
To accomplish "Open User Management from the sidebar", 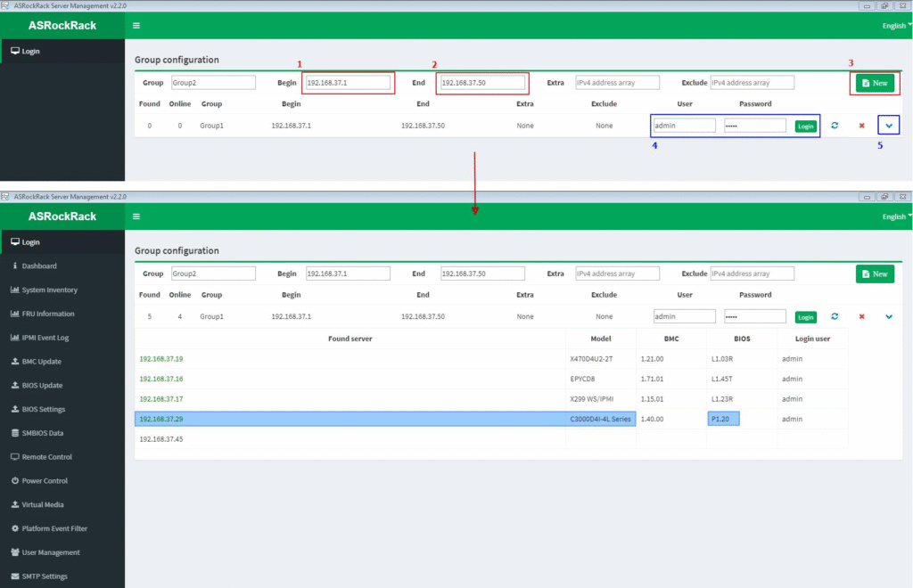I will click(x=50, y=553).
